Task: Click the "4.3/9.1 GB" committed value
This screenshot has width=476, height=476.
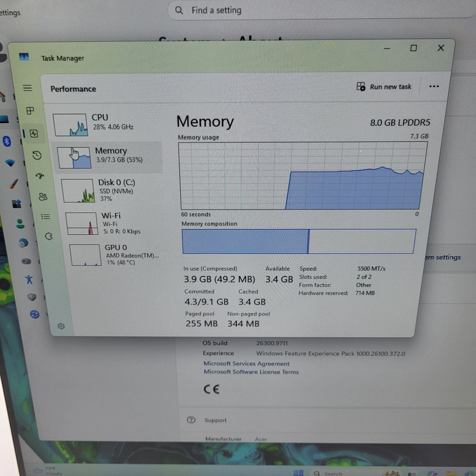Action: [x=206, y=302]
